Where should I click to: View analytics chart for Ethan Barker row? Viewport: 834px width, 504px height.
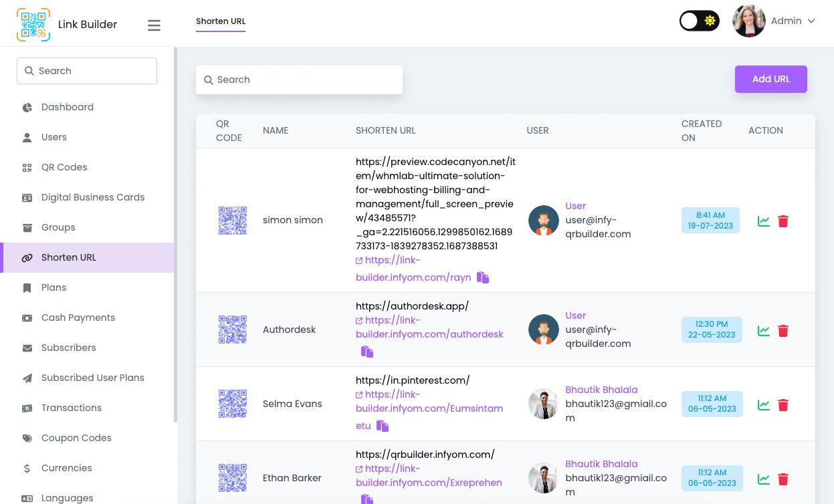[763, 479]
